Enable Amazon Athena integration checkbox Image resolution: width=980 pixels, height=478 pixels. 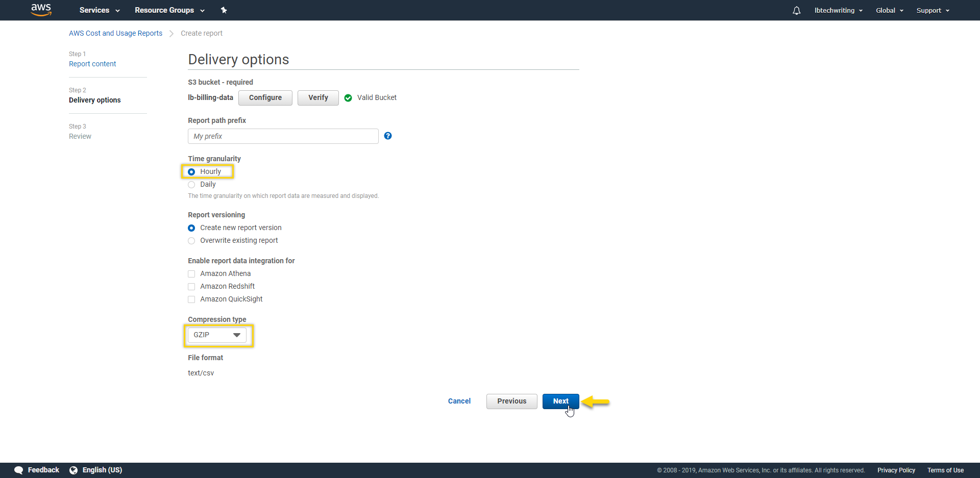(x=191, y=274)
